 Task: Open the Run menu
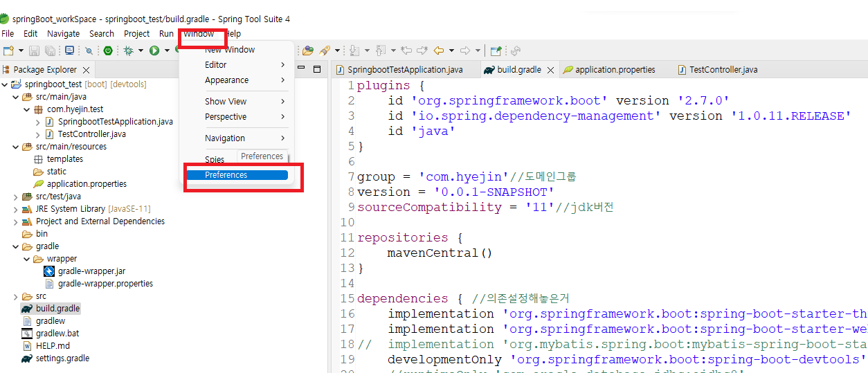166,33
